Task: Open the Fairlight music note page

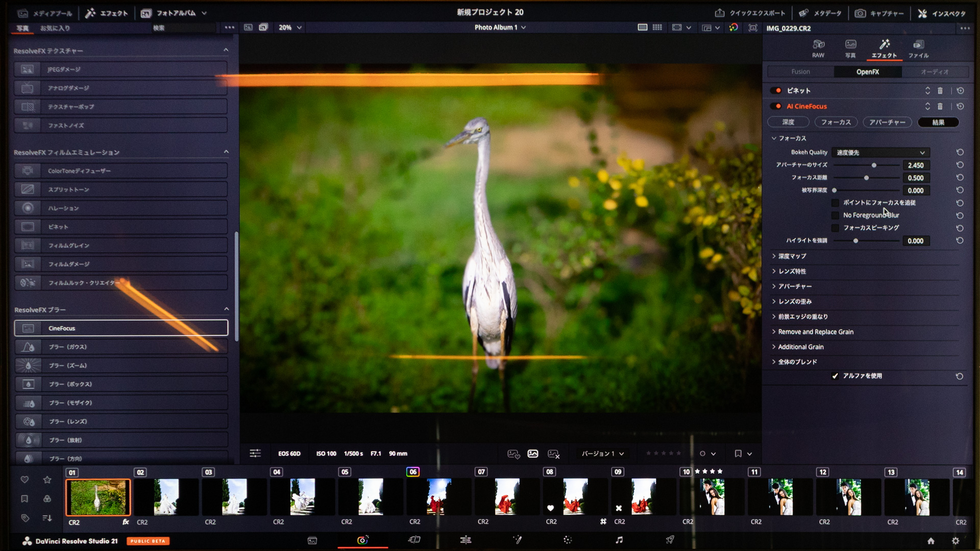Action: coord(619,540)
